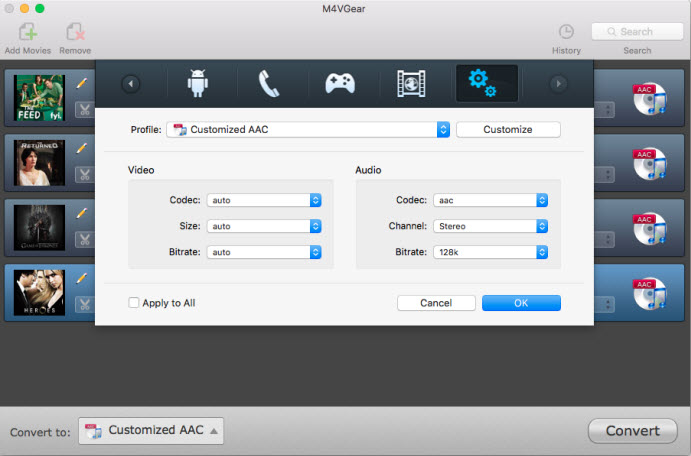The height and width of the screenshot is (456, 691).
Task: Click the Add Movies toolbar icon
Action: pyautogui.click(x=28, y=33)
